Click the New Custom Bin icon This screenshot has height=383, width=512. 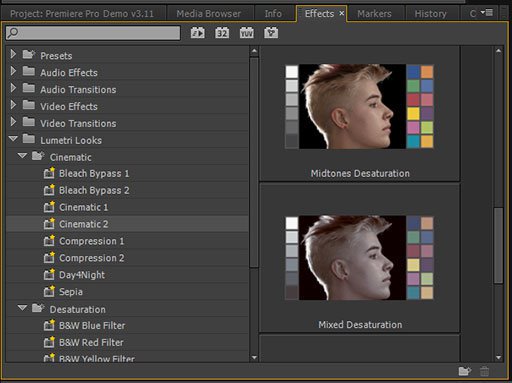coord(465,371)
